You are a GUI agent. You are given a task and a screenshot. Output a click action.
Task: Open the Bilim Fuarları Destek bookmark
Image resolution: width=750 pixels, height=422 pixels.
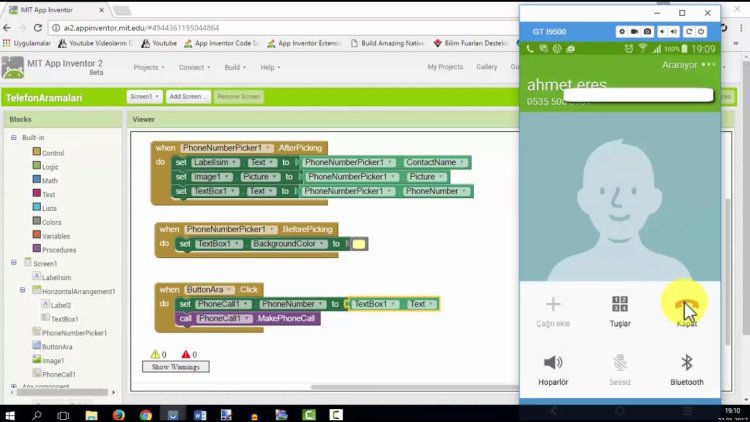click(x=471, y=43)
